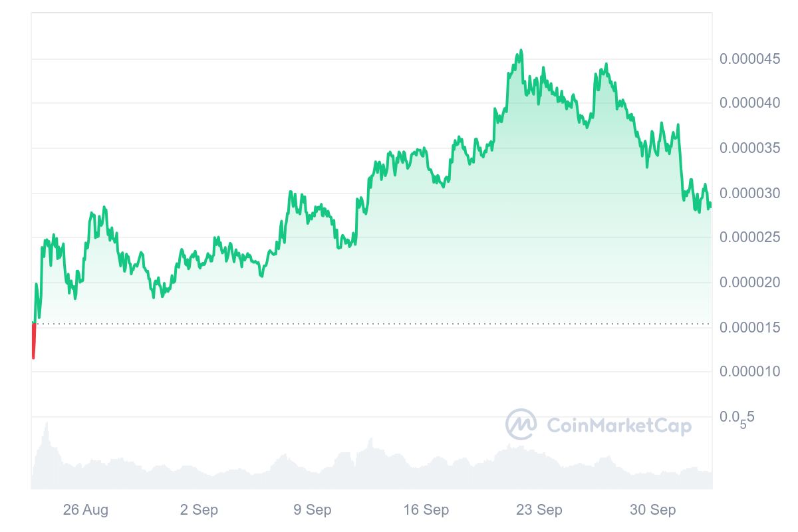Select the 30 Sep axis label

pyautogui.click(x=652, y=510)
